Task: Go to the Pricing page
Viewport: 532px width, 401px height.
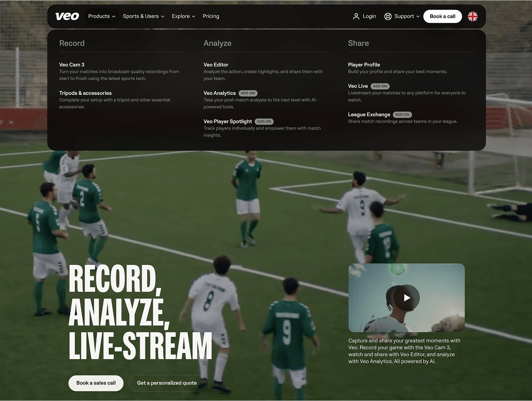Action: coord(211,16)
